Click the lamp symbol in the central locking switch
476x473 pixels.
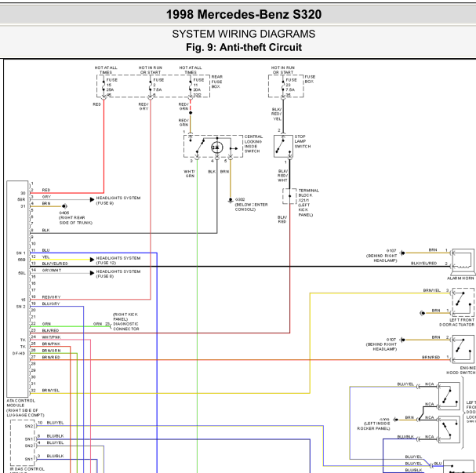[x=217, y=147]
